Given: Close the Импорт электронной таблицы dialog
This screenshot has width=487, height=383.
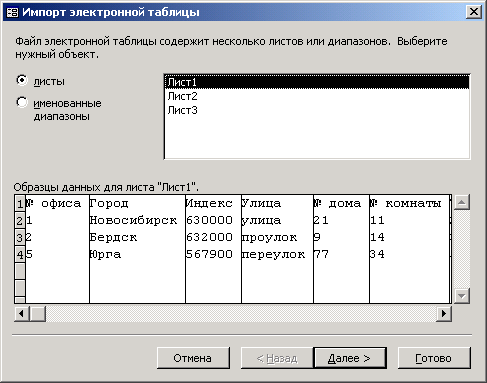Looking at the screenshot, I should (x=473, y=12).
